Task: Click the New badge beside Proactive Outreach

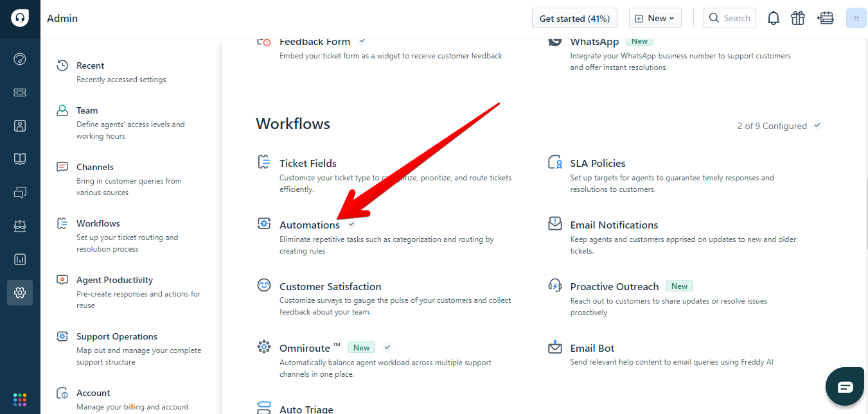Action: (679, 286)
